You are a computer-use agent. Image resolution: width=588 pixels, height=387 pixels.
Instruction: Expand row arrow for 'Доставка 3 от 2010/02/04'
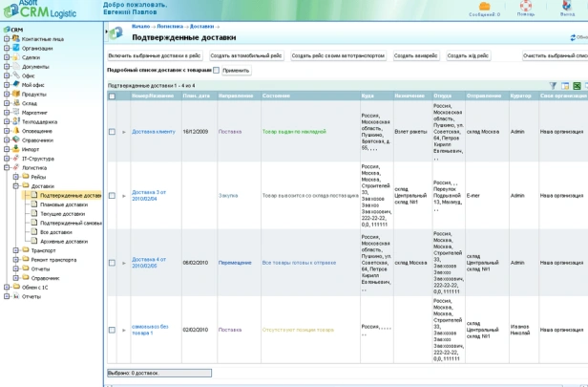[x=123, y=195]
